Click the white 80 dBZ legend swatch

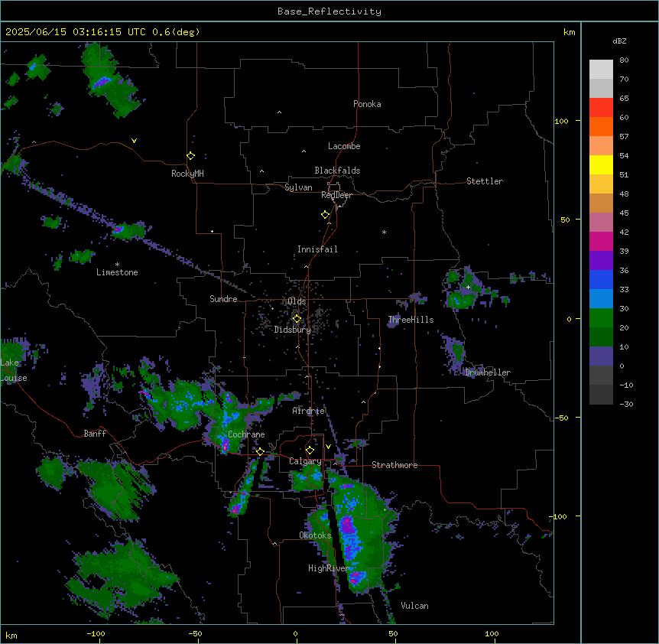coord(601,69)
